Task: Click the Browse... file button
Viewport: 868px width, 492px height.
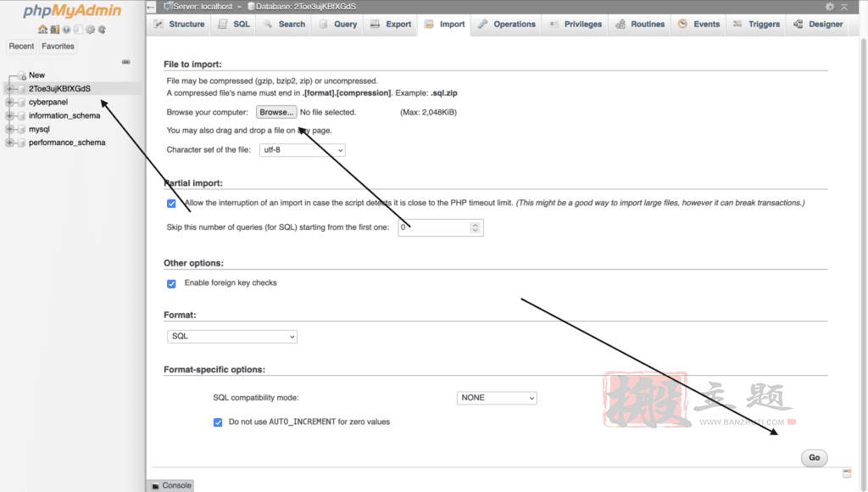Action: pos(276,113)
